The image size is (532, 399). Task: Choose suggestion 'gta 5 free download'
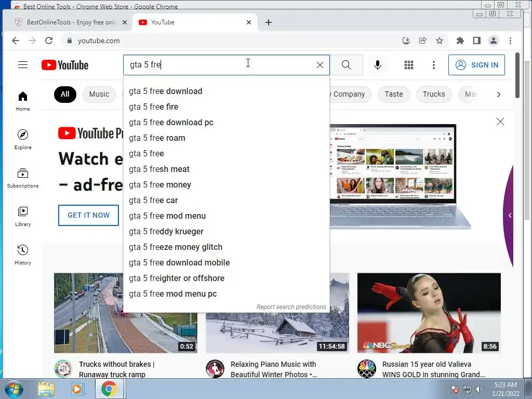226,91
